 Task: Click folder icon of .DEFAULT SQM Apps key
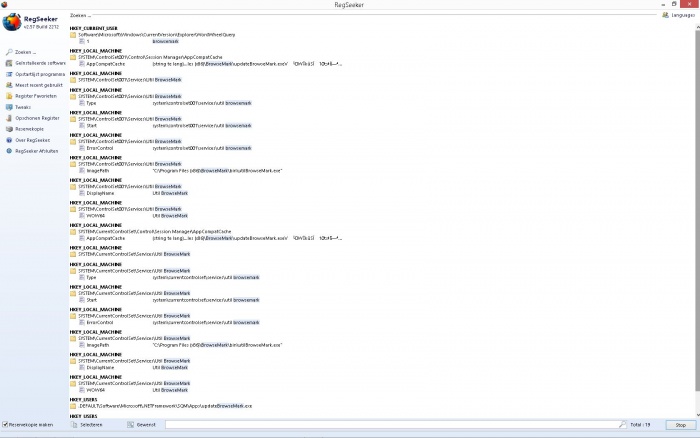pos(73,406)
